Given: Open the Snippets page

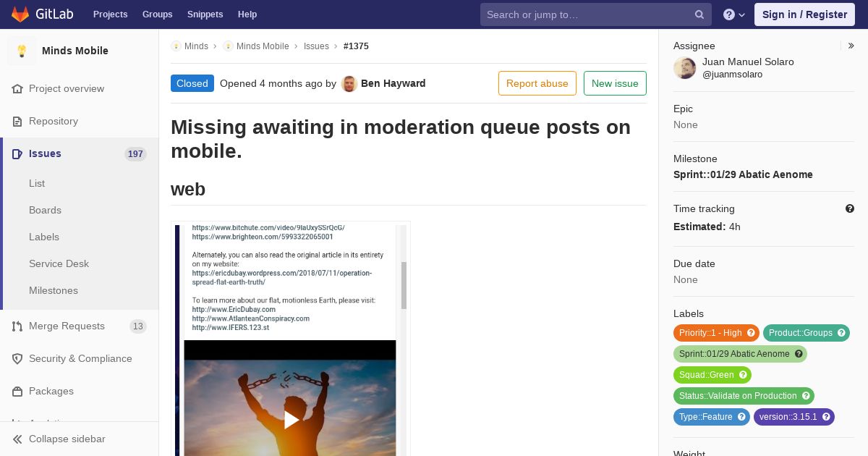Looking at the screenshot, I should click(x=205, y=14).
